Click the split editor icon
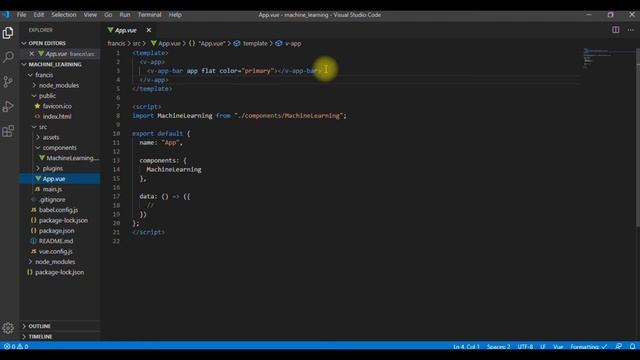640x360 pixels. [616, 30]
